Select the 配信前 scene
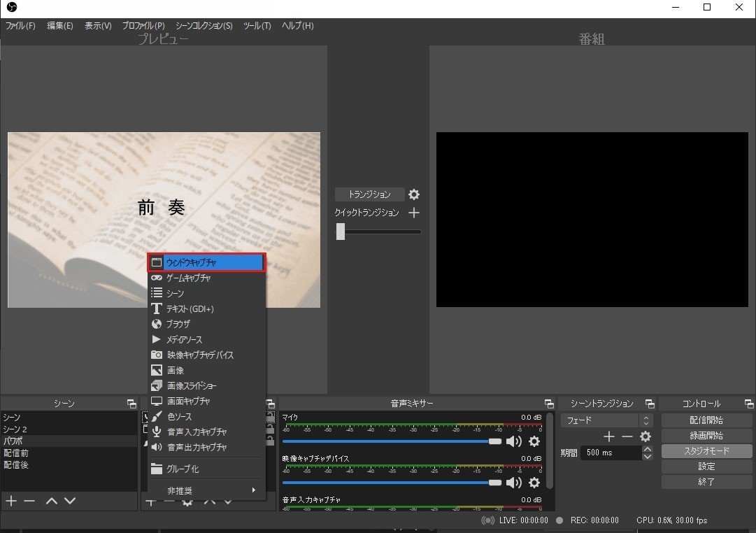Viewport: 756px width, 533px height. tap(69, 453)
